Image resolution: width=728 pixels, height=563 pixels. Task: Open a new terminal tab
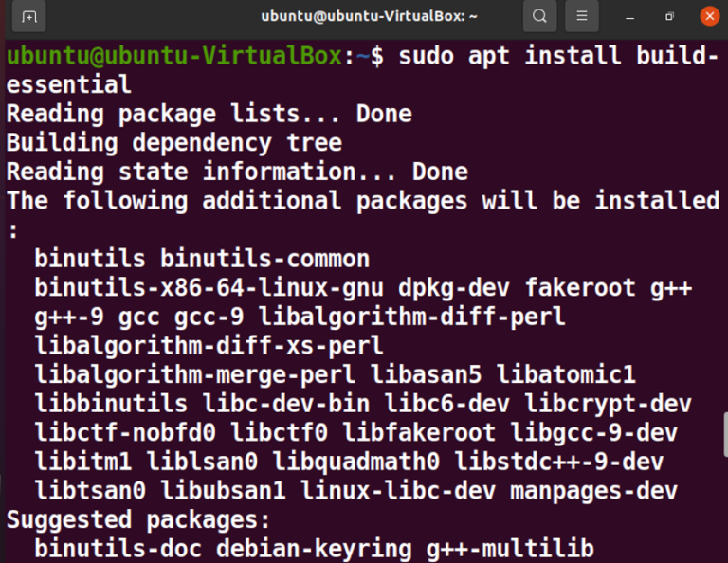click(28, 17)
